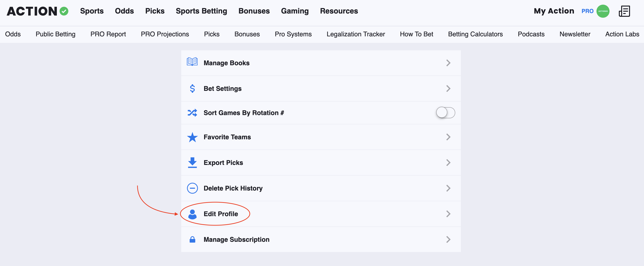Viewport: 644px width, 266px height.
Task: Open the Delete Pick History label
Action: pyautogui.click(x=233, y=188)
